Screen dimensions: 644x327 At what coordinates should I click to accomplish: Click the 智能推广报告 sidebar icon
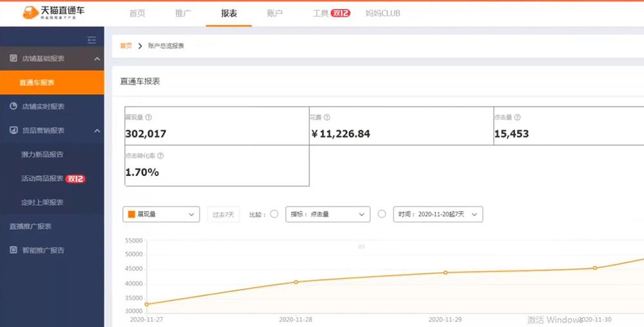(13, 250)
